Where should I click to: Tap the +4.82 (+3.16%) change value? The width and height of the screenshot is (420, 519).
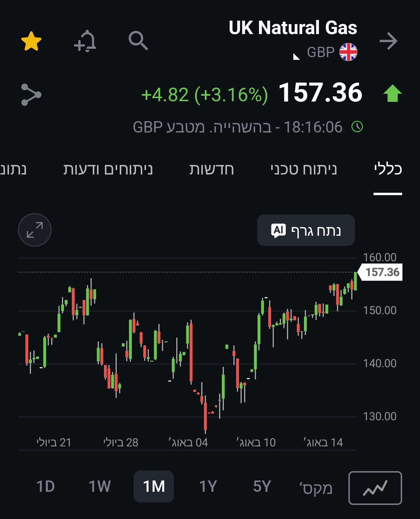coord(204,95)
